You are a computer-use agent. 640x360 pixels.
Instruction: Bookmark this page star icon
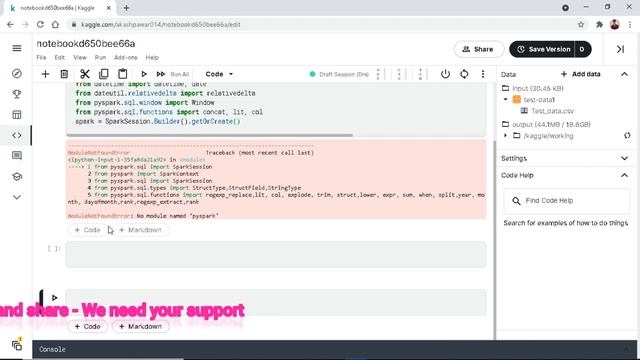click(581, 24)
